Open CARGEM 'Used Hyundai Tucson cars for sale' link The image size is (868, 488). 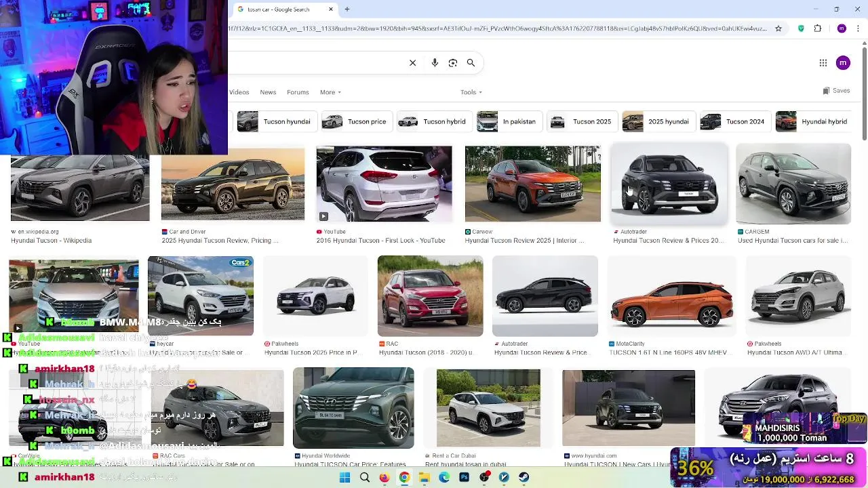coord(793,241)
